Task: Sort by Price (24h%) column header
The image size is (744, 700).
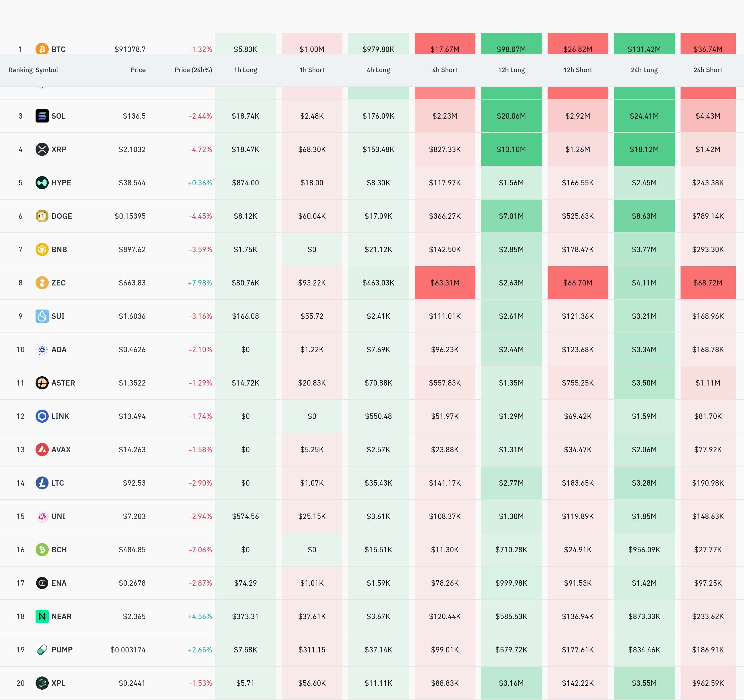Action: 193,70
